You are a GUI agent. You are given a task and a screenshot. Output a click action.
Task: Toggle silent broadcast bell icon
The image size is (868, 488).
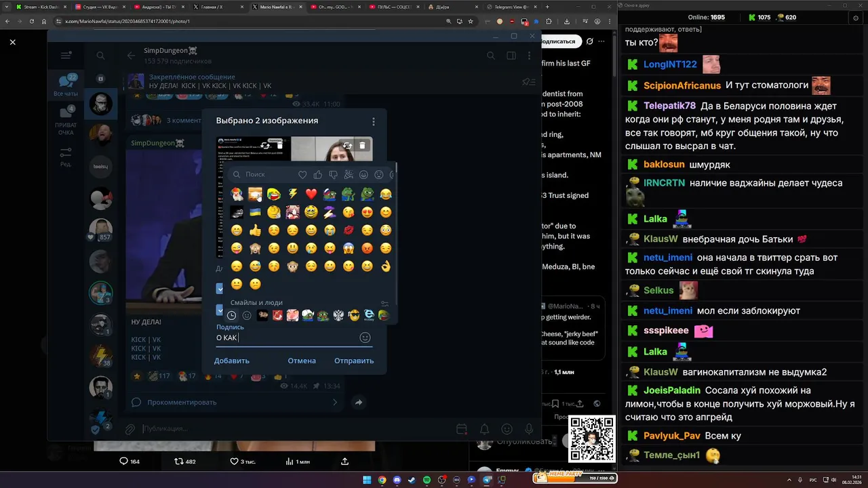[485, 429]
